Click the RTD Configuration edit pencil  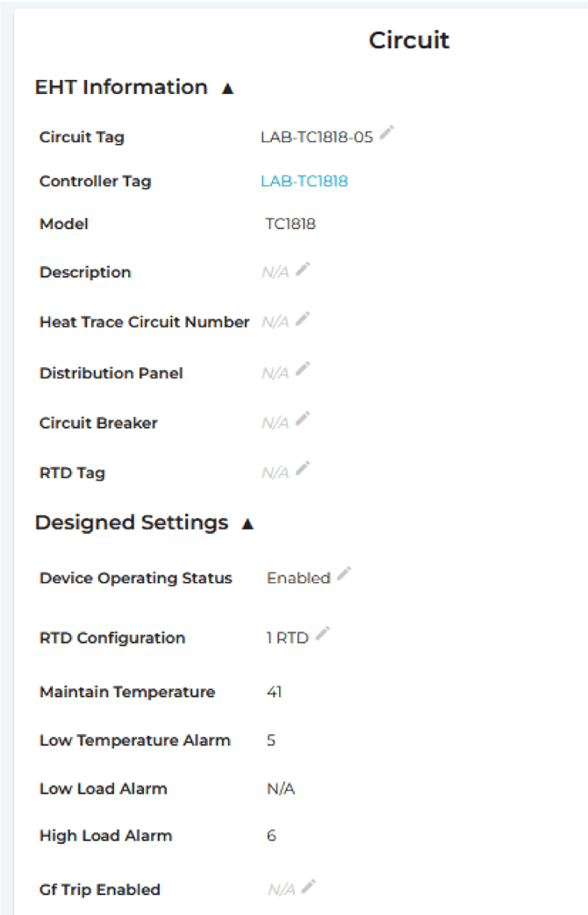pos(322,634)
